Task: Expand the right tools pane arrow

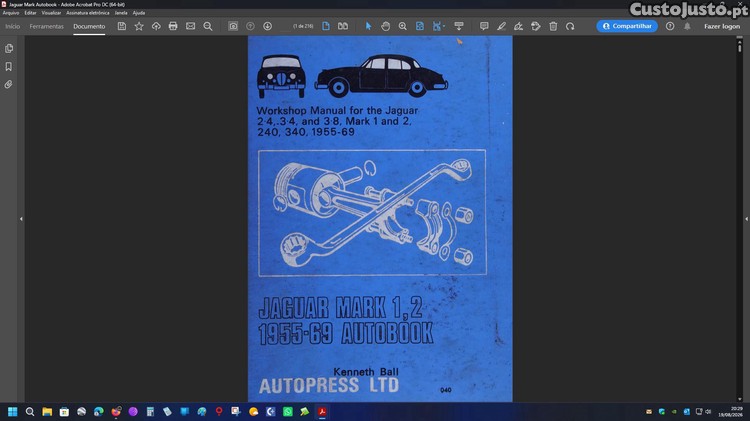Action: [746, 219]
